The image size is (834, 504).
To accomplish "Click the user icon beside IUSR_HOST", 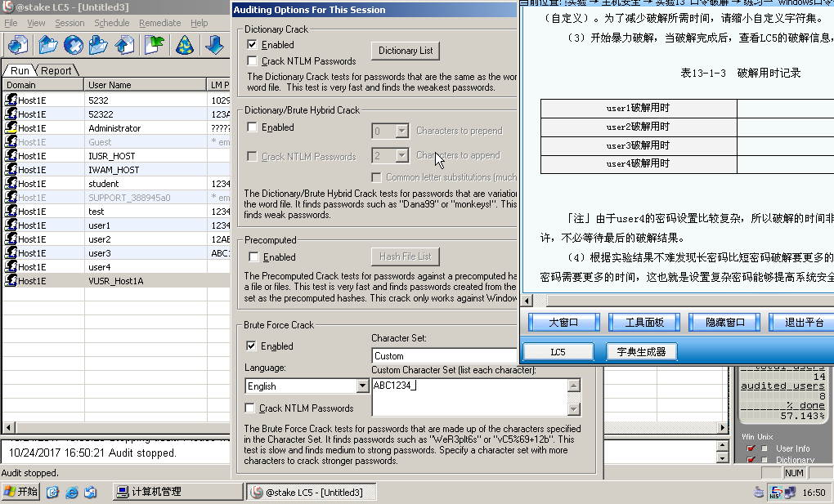I will point(11,155).
